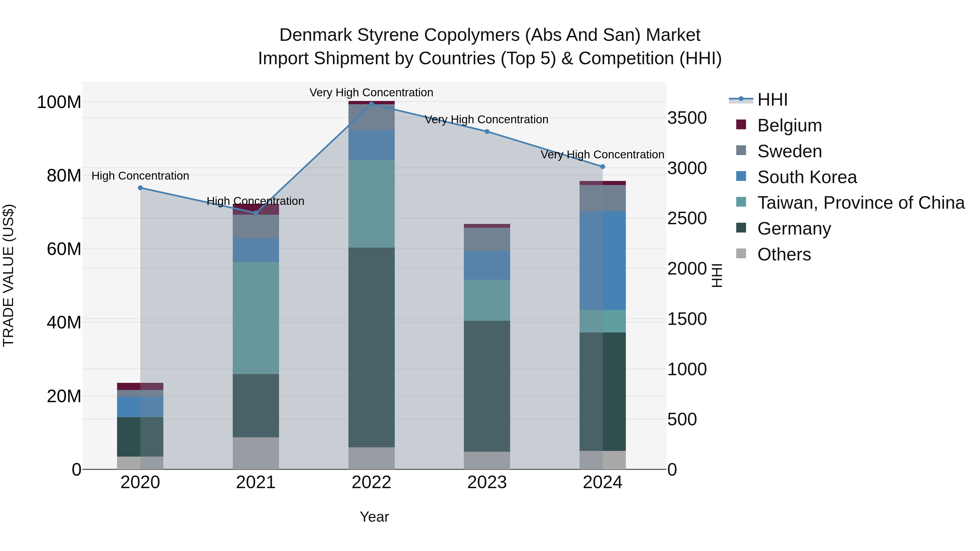The width and height of the screenshot is (980, 551).
Task: Toggle Sweden series in the legend
Action: pos(779,151)
